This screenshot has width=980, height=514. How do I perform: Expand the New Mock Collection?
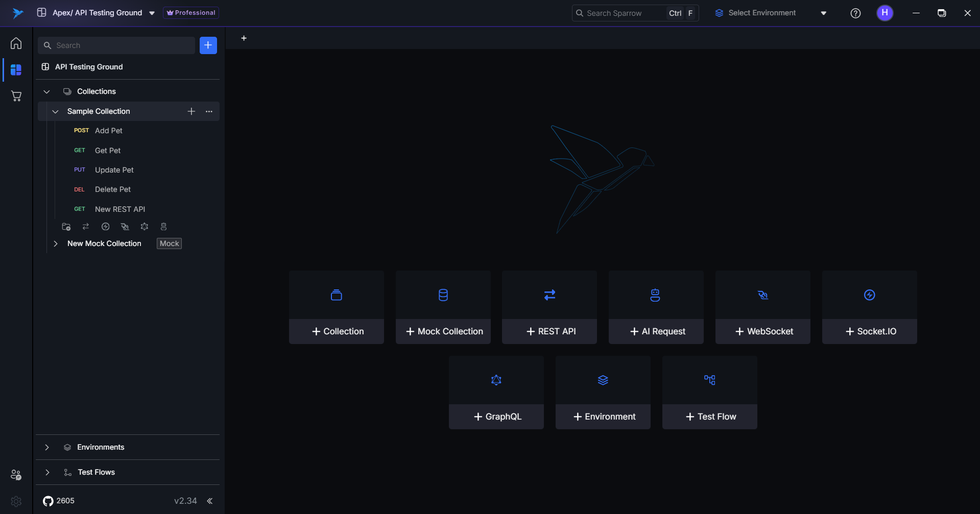click(56, 244)
